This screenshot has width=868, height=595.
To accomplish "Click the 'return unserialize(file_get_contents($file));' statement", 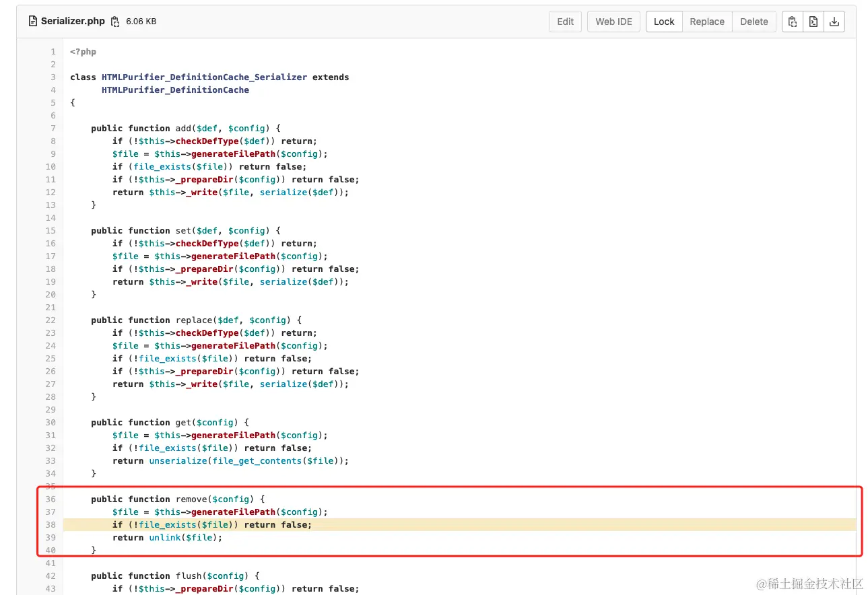I will click(230, 461).
